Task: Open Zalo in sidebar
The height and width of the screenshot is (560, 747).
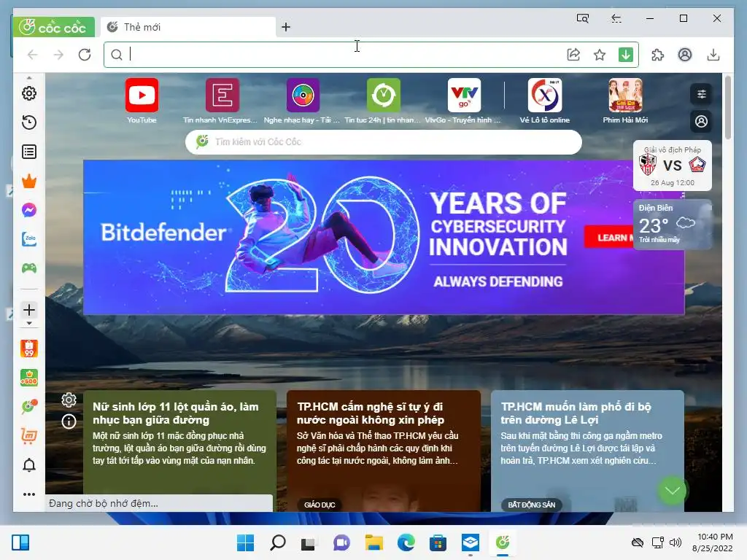Action: (x=29, y=239)
